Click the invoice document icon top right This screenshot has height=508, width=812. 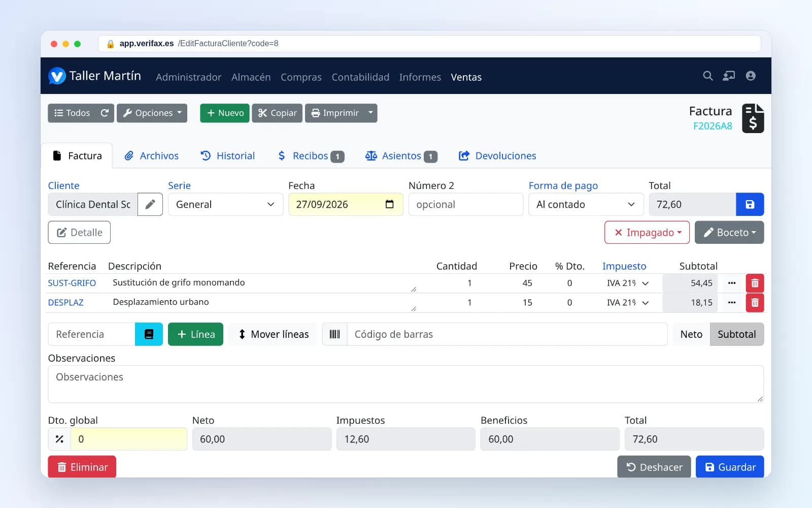click(x=753, y=118)
